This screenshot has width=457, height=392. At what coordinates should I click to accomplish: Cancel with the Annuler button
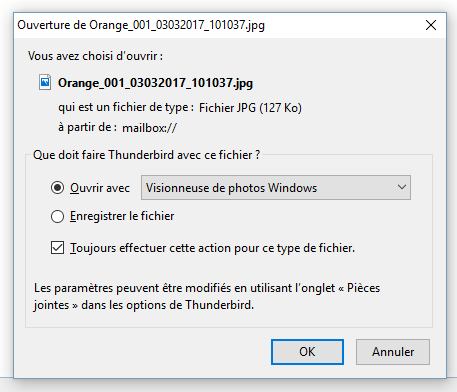pos(393,352)
